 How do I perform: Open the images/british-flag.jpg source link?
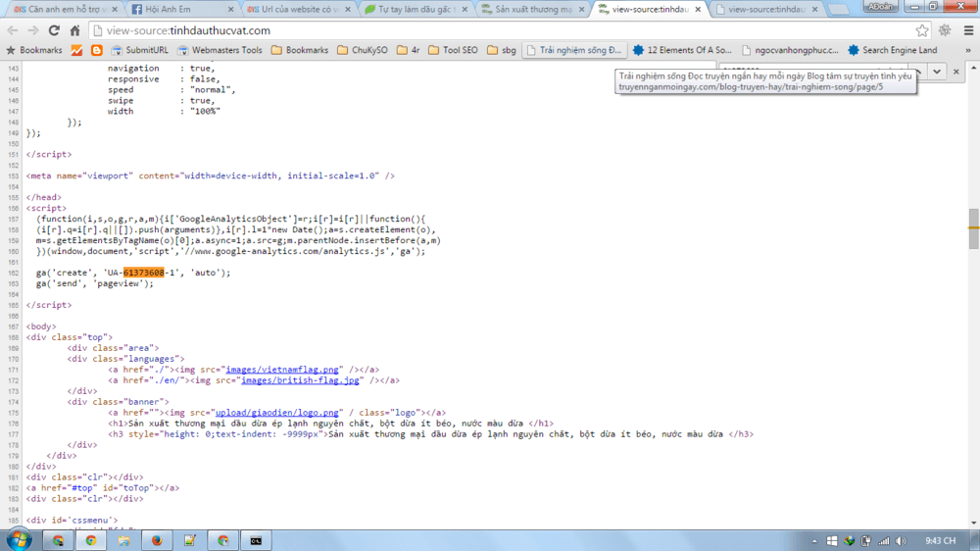point(300,380)
